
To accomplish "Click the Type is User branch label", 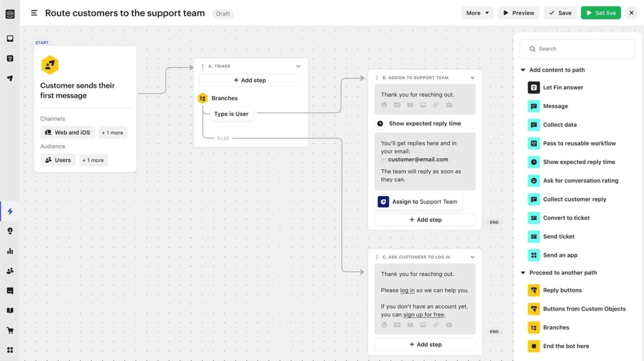I will (x=231, y=114).
